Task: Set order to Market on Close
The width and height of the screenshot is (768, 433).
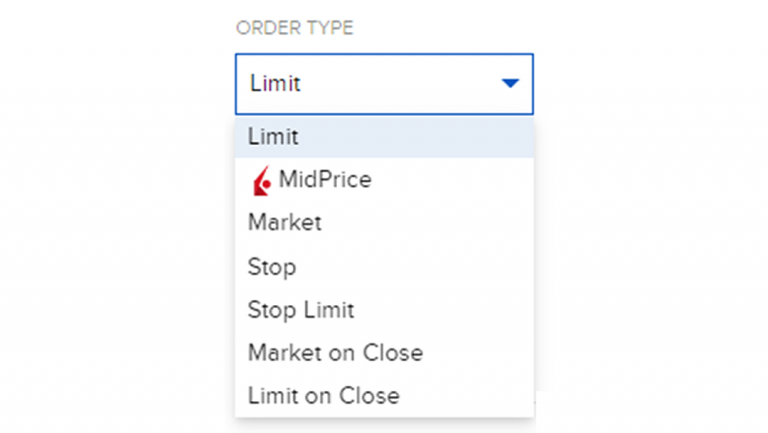Action: click(x=335, y=353)
